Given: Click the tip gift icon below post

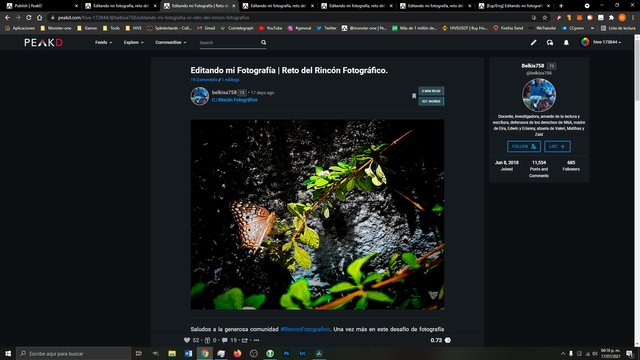Looking at the screenshot, I should tap(207, 340).
